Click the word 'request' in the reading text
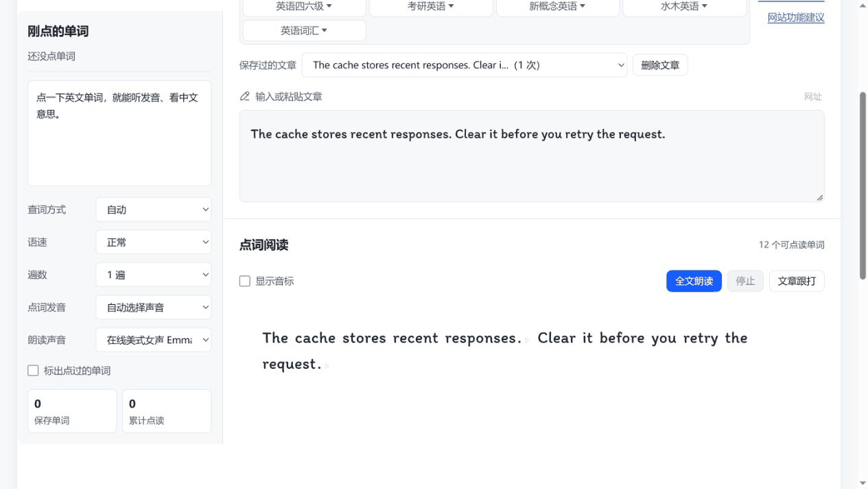This screenshot has width=868, height=489. point(289,365)
